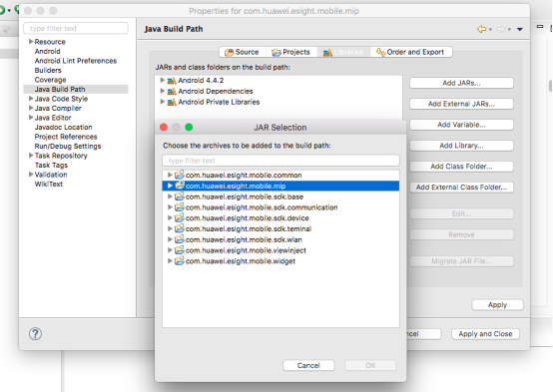
Task: Select Java Build Path in sidebar
Action: click(x=76, y=89)
